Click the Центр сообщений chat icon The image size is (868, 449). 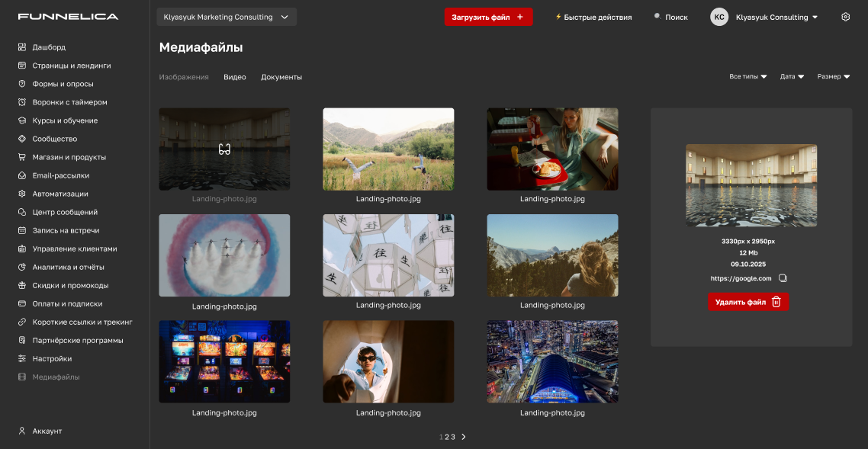click(22, 213)
